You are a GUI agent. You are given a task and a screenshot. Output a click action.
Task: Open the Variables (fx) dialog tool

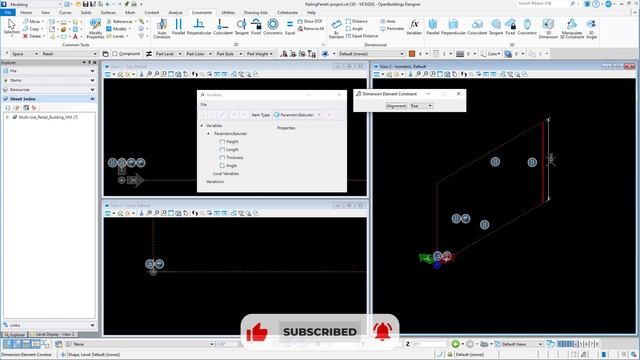(414, 27)
